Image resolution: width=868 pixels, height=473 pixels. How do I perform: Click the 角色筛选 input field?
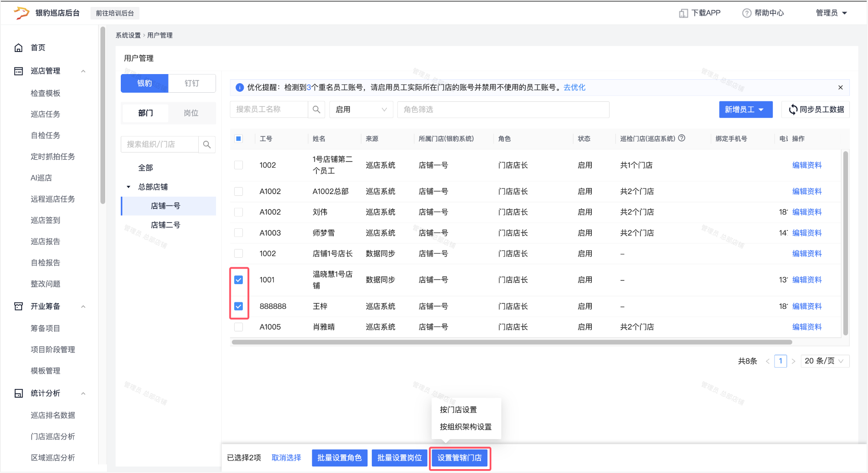point(503,110)
